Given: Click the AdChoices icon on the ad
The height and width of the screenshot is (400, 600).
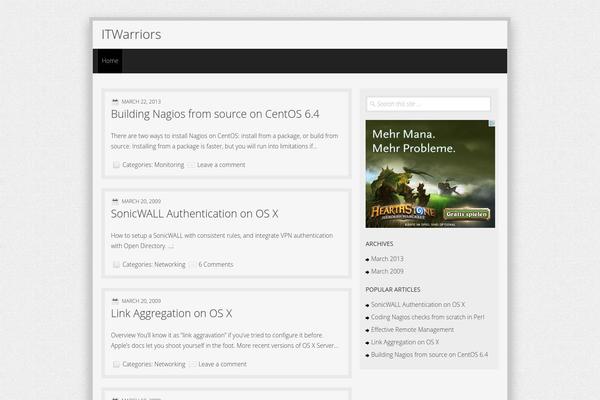Looking at the screenshot, I should (x=492, y=122).
